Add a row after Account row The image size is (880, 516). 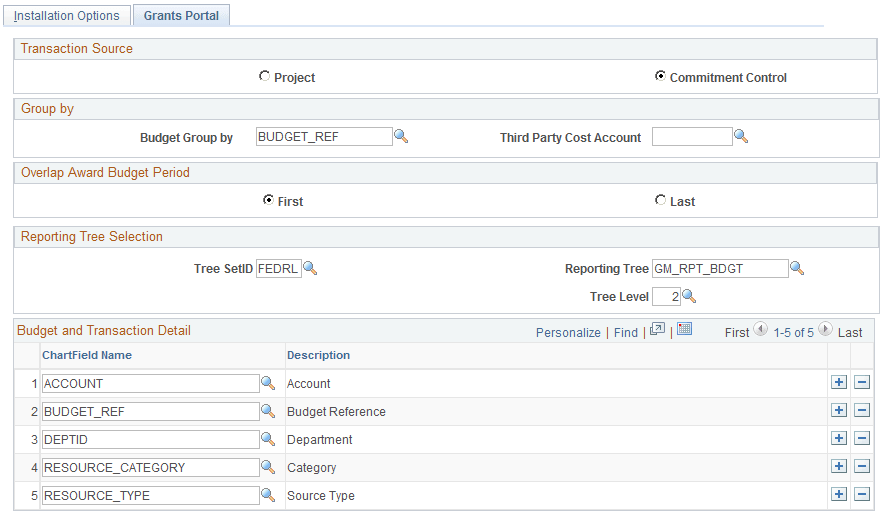(839, 382)
